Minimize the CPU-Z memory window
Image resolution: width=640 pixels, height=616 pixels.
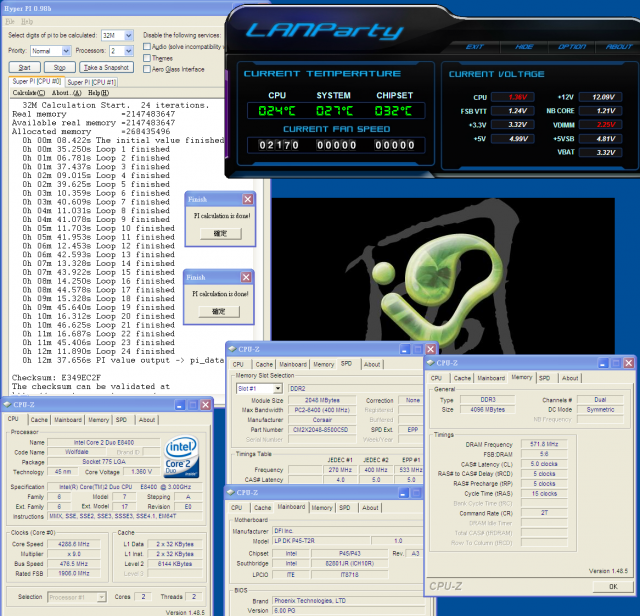603,363
